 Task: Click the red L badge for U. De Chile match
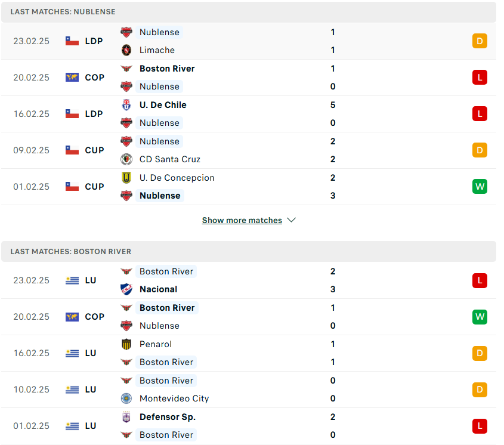480,114
